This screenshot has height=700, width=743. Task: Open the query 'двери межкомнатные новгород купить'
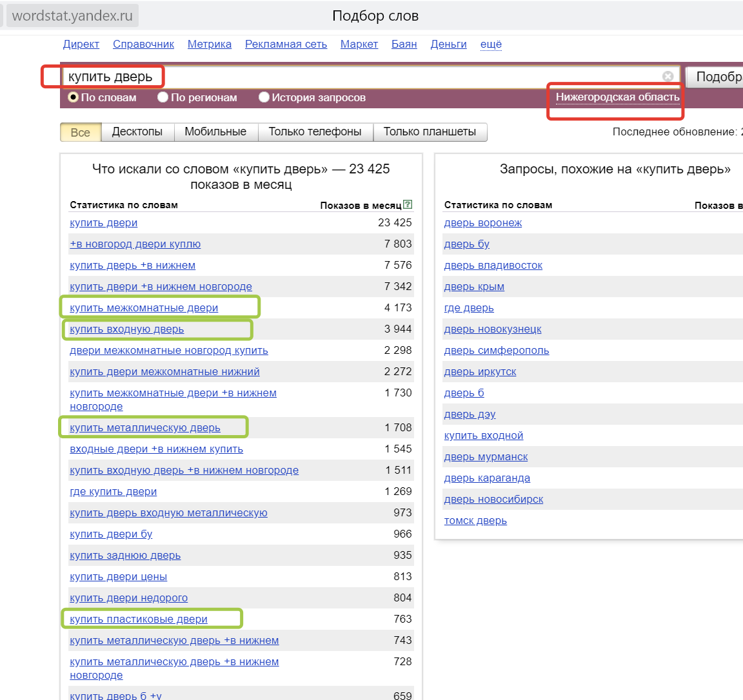coord(169,351)
